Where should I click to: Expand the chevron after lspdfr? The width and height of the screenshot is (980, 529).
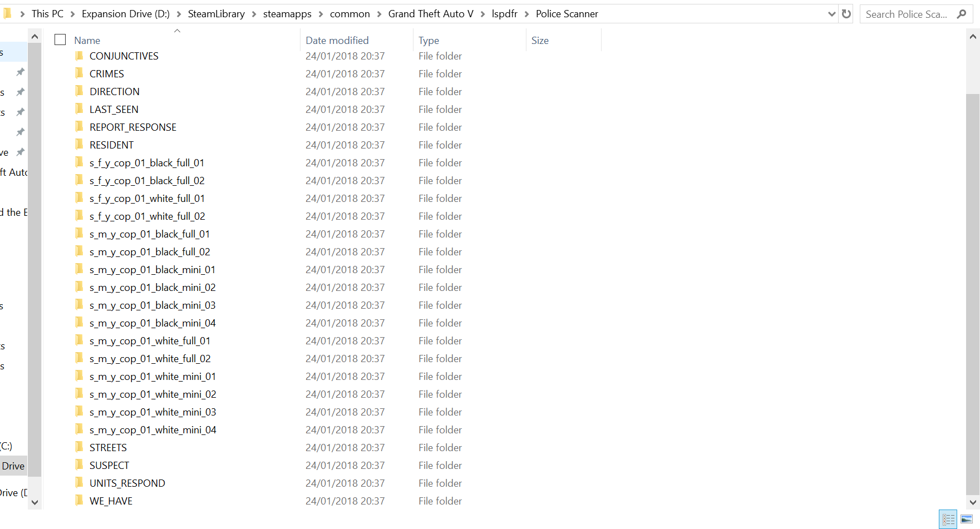(526, 14)
